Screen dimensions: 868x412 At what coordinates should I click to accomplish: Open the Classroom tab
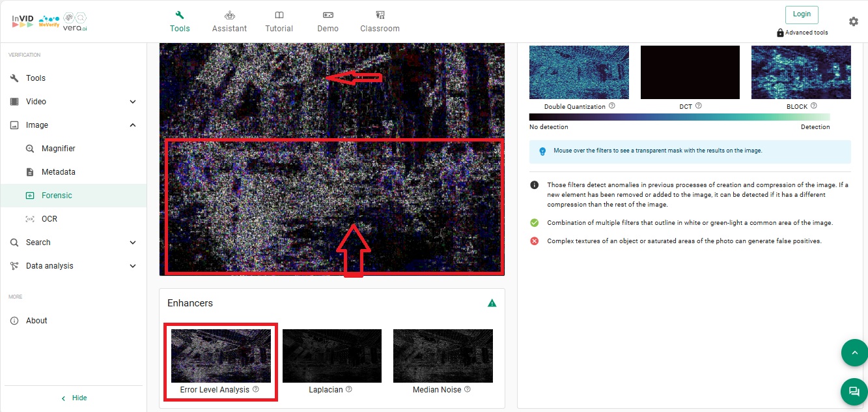(x=380, y=22)
